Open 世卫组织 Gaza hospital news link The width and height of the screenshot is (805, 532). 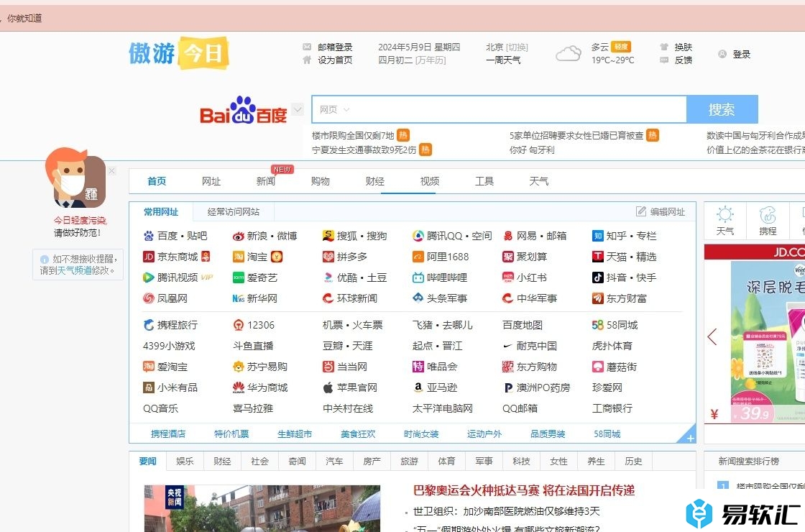tap(506, 511)
